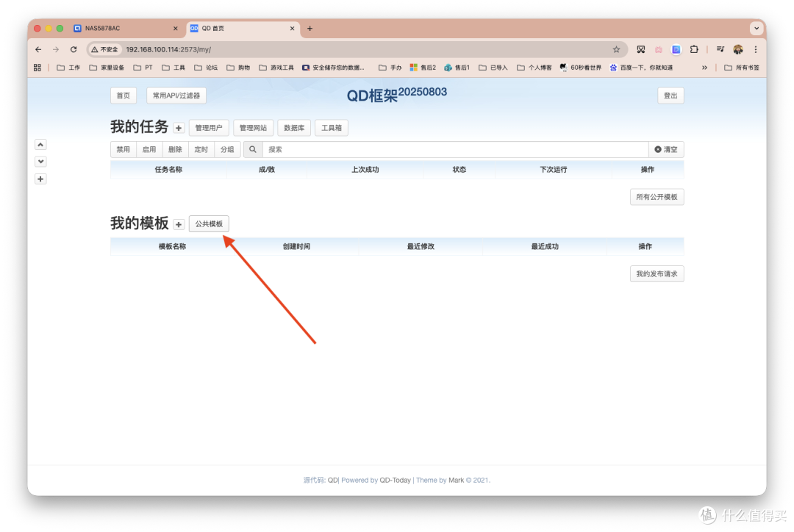The width and height of the screenshot is (794, 532).
Task: Click the add template plus icon
Action: [x=178, y=224]
